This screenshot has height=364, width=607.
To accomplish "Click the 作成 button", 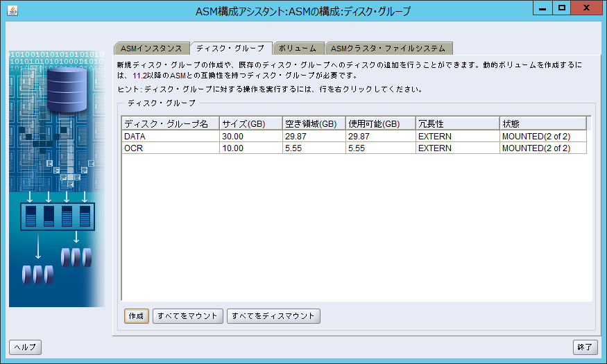I will point(136,316).
